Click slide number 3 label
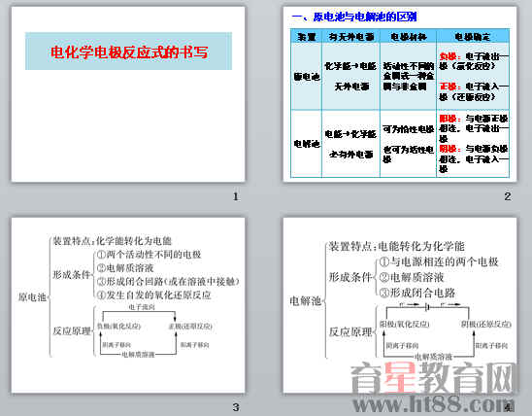Viewport: 532px width, 416px height. [236, 407]
